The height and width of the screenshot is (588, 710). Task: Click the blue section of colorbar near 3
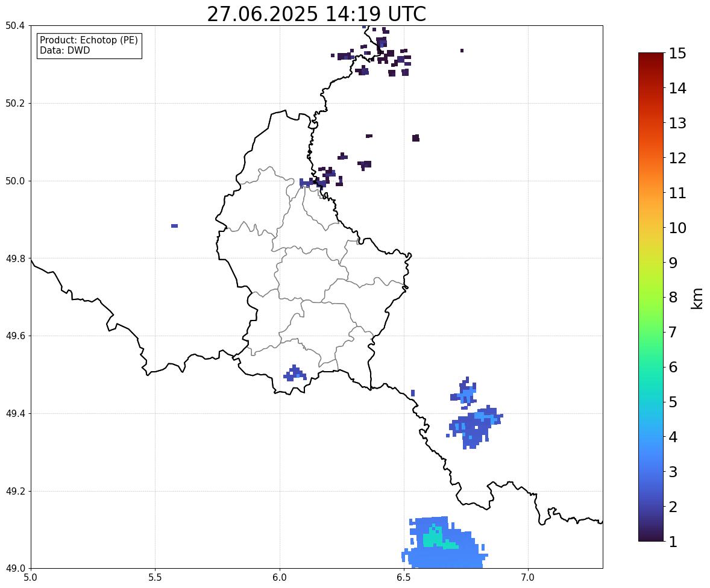651,472
